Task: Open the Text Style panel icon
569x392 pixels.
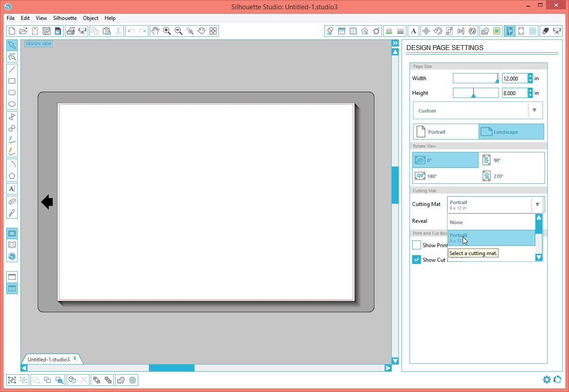Action: click(413, 31)
